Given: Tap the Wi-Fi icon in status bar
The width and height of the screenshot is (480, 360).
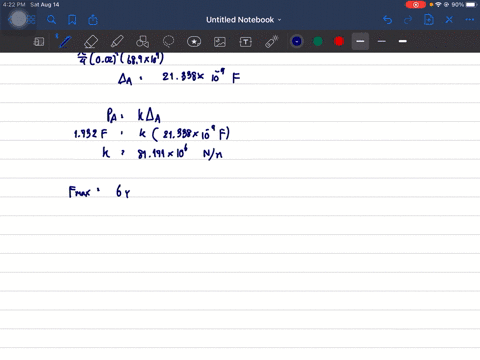Looking at the screenshot, I should (x=438, y=5).
